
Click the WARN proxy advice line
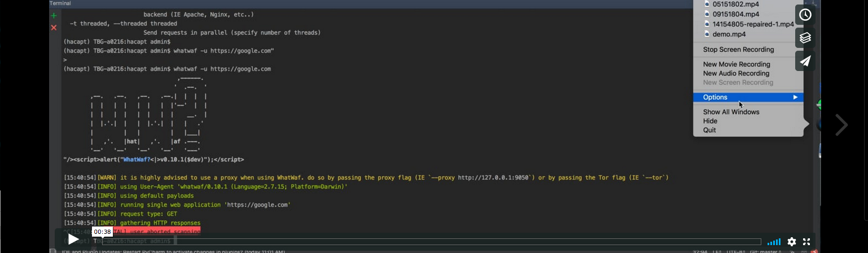366,177
